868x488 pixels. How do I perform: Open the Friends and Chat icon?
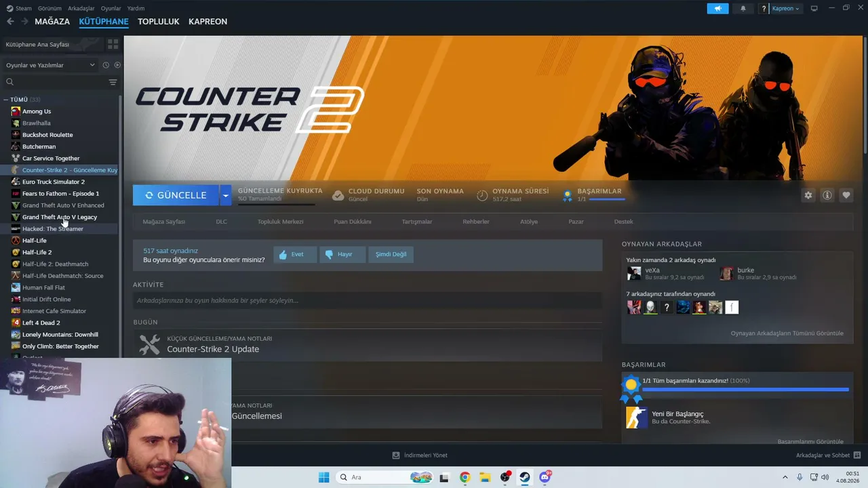(x=857, y=455)
